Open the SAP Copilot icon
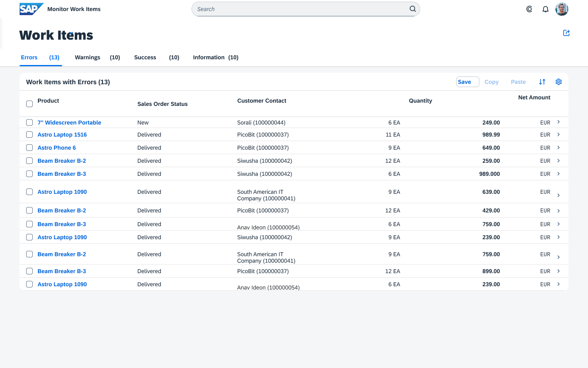This screenshot has height=368, width=588. 529,9
